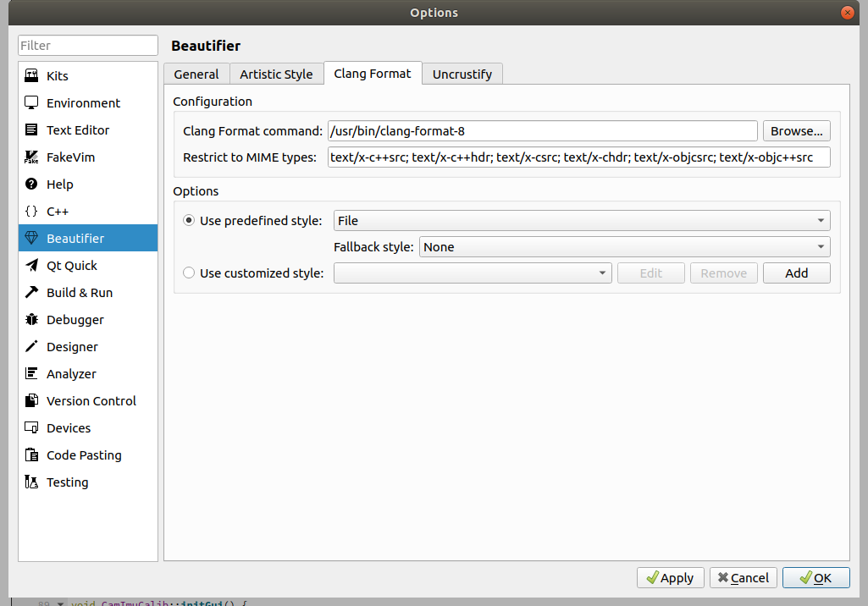
Task: Switch to the Uncrustify tab
Action: point(462,74)
